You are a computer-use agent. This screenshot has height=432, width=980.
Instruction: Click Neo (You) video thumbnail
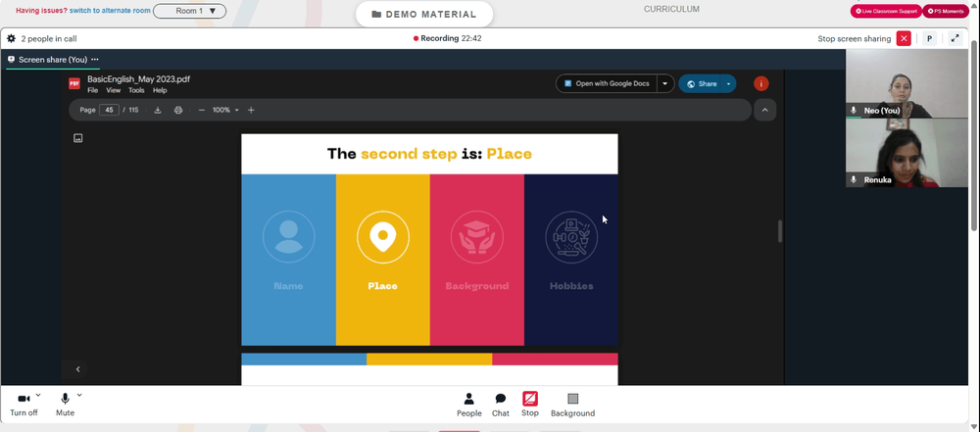[x=906, y=83]
